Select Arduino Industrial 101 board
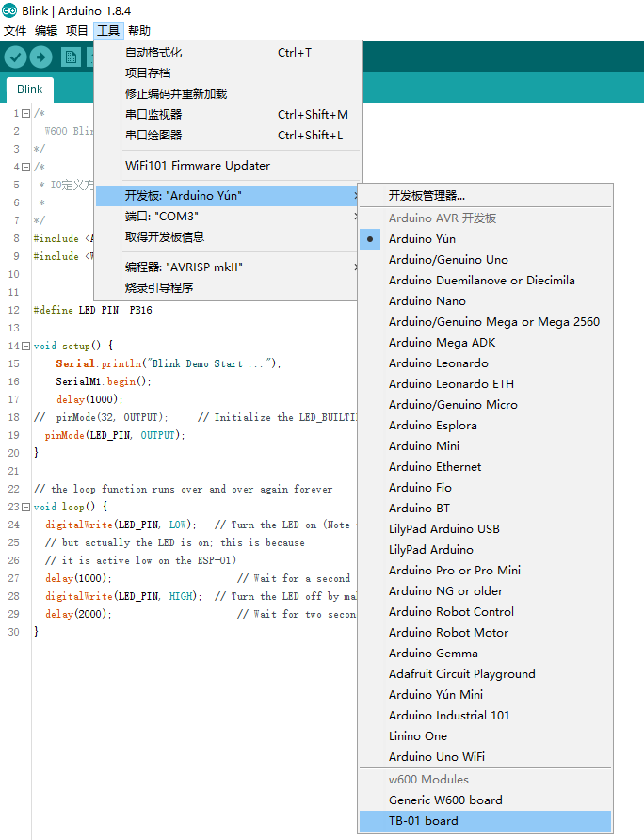The height and width of the screenshot is (840, 644). pyautogui.click(x=485, y=716)
